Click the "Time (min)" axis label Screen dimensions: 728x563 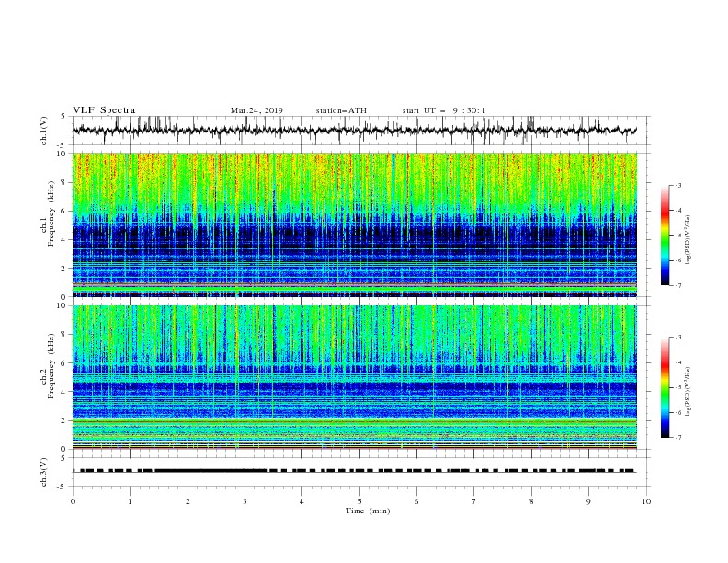[x=368, y=511]
